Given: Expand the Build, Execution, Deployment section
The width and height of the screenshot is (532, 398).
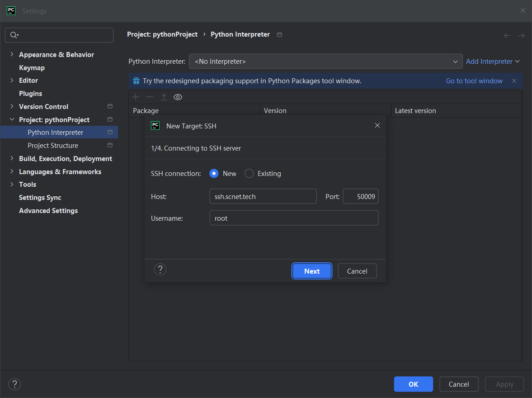Looking at the screenshot, I should 12,159.
